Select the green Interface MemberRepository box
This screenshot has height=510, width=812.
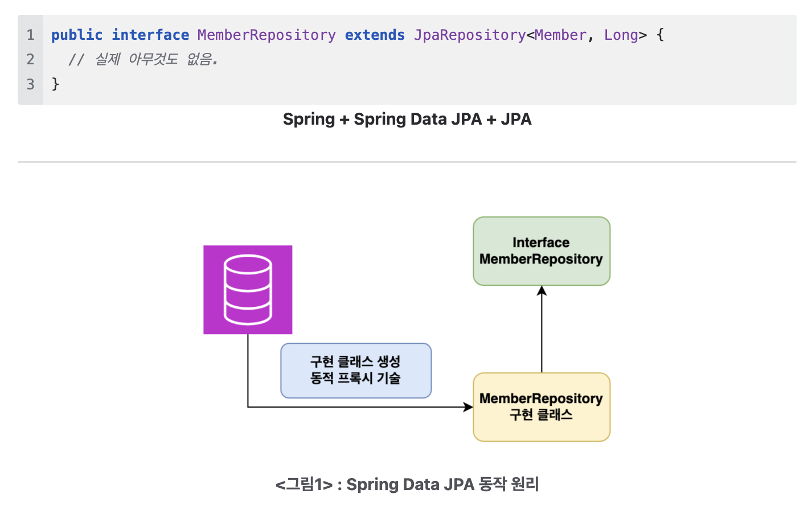tap(542, 251)
